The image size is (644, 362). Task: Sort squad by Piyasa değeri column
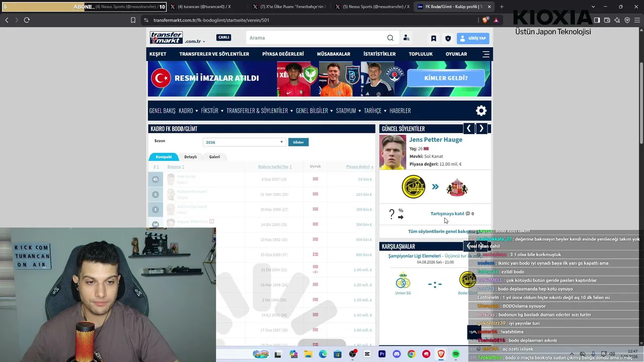tap(359, 167)
